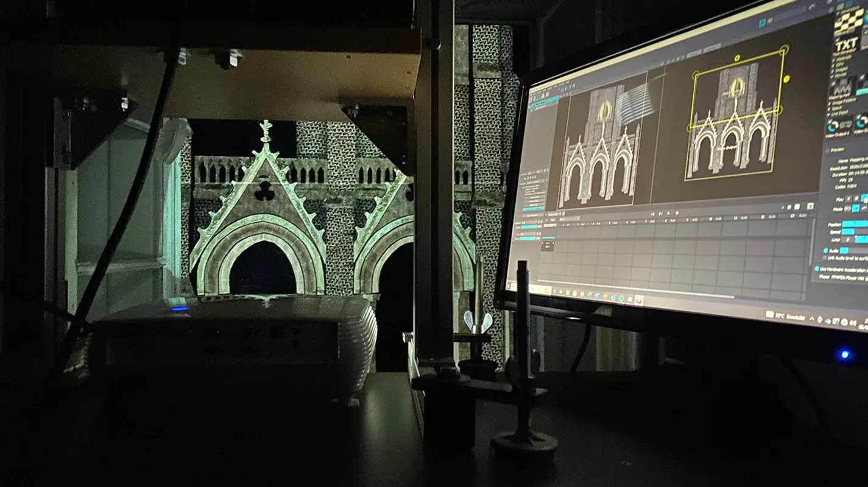Click the green circular taskbar icon
The height and width of the screenshot is (487, 868).
(621, 298)
